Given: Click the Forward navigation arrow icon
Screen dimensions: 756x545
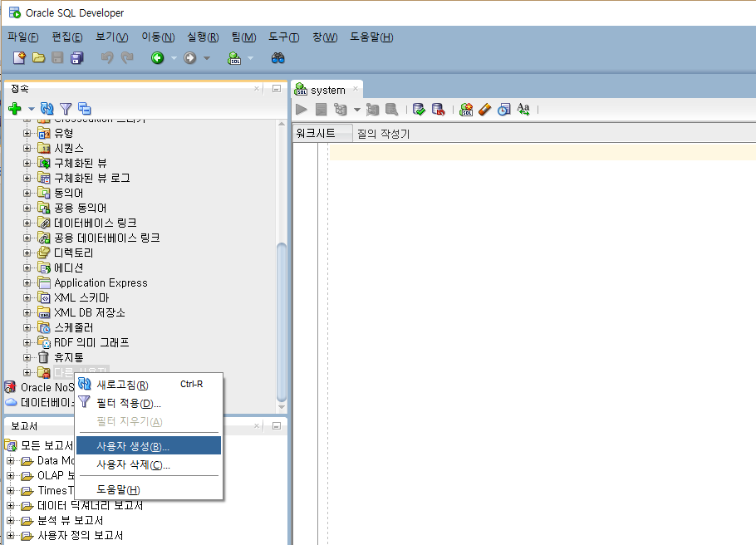Looking at the screenshot, I should [x=190, y=58].
